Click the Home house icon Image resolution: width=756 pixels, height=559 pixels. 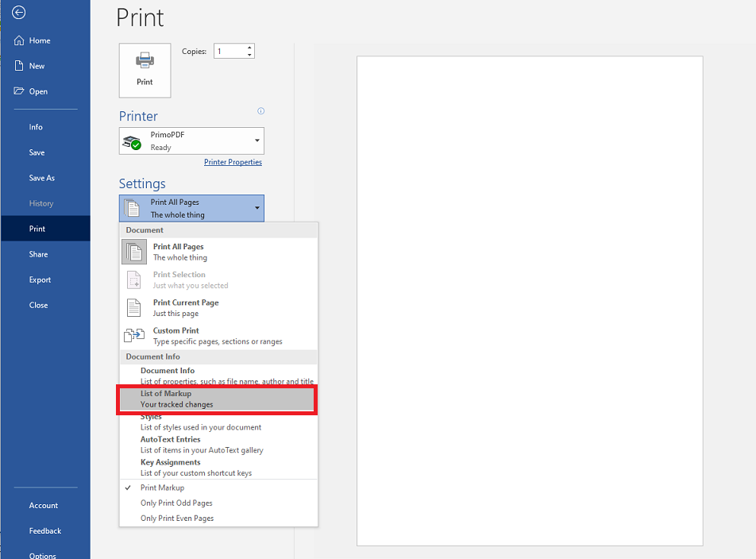19,40
